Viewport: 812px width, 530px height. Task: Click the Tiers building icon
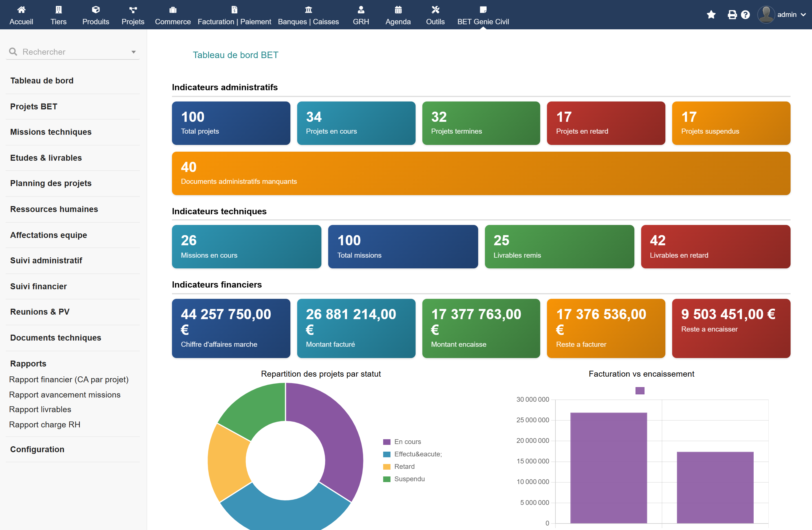(x=58, y=10)
